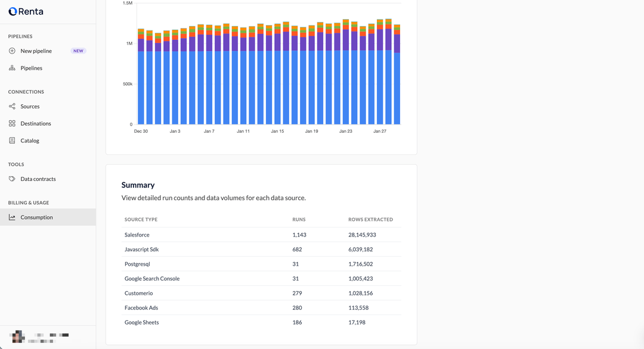The height and width of the screenshot is (349, 644).
Task: Go to Data contracts page
Action: tap(38, 179)
